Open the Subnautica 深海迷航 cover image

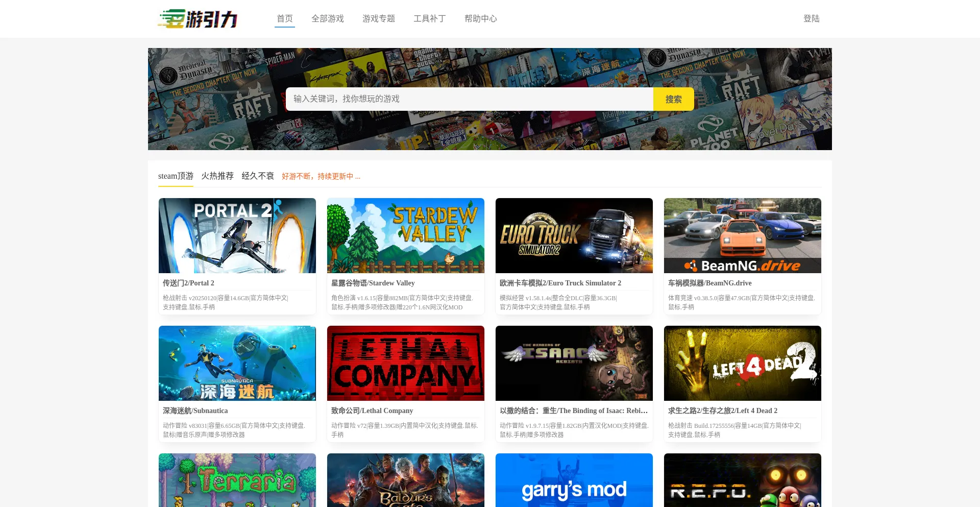pos(237,364)
